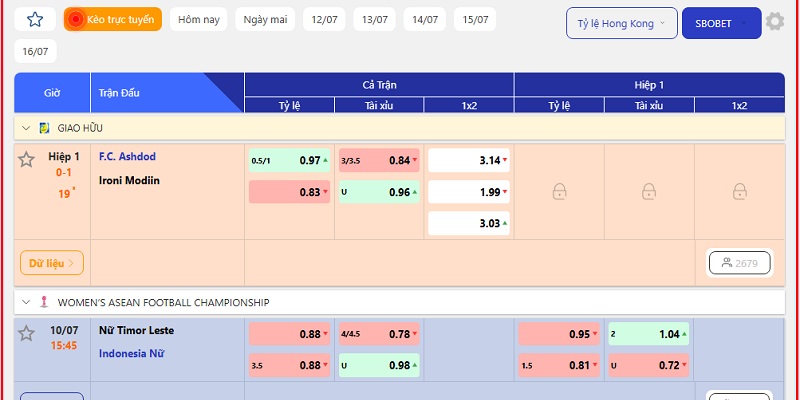Select the 15/07 date tab
Screen dimensions: 800x400
(x=475, y=19)
